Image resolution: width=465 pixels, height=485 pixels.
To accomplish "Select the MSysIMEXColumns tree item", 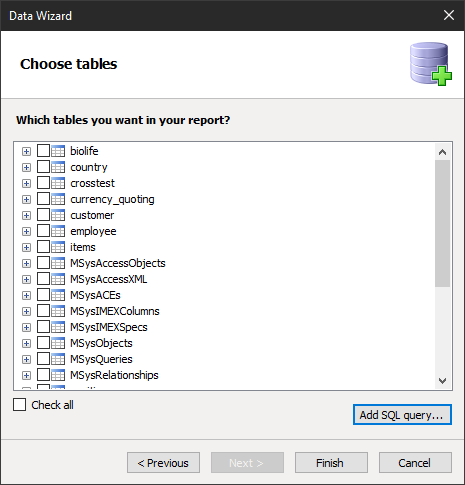I will pos(115,311).
